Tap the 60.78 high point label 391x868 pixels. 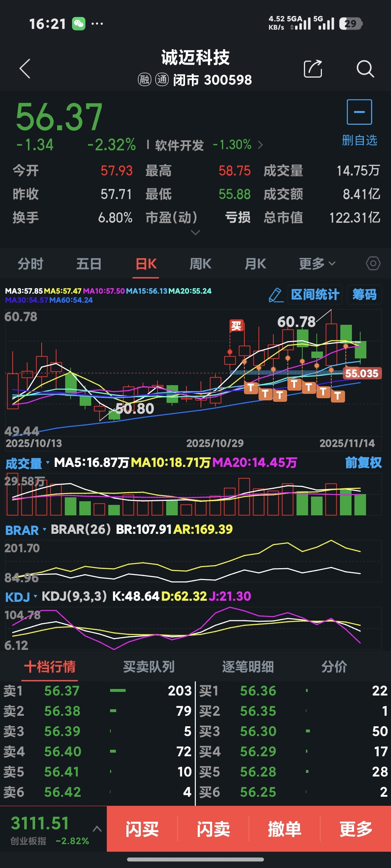297,322
